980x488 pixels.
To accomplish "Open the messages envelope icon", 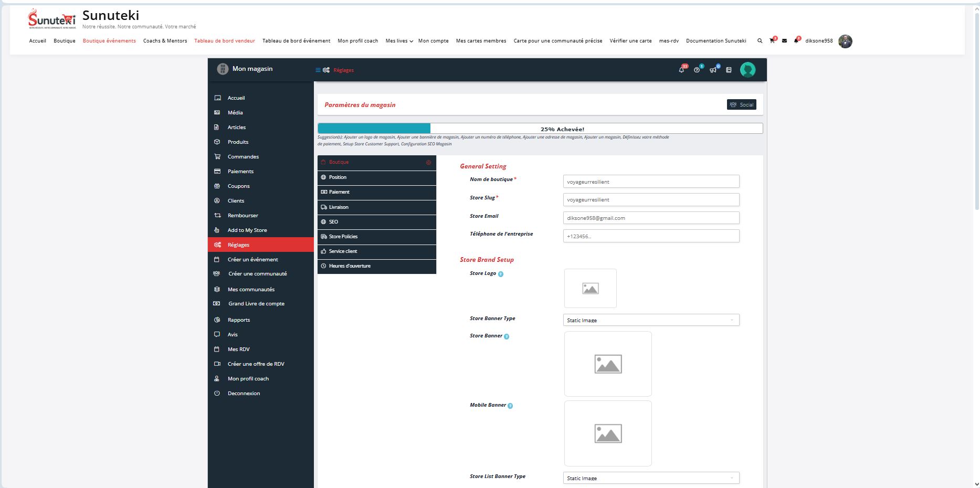I will [784, 41].
